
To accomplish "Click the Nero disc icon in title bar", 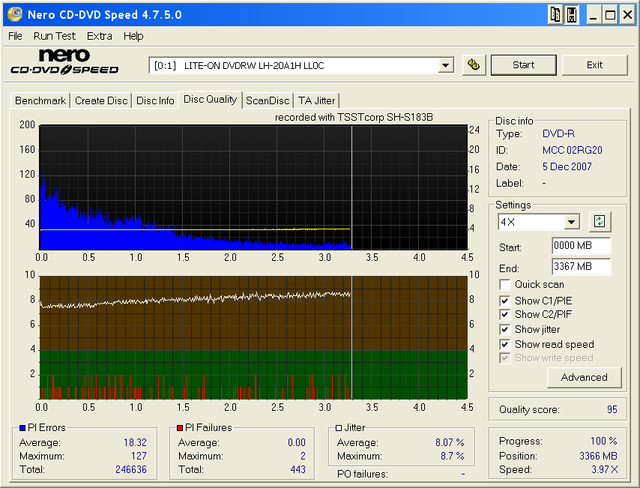I will 15,14.
